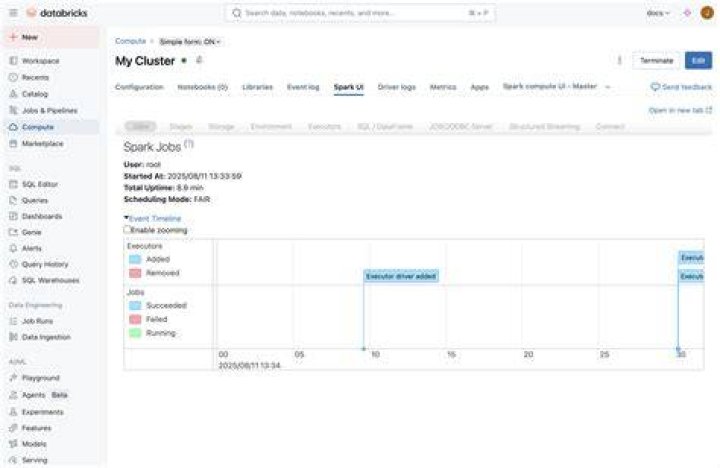
Task: Open the Spark Jobs help question mark
Action: (189, 144)
